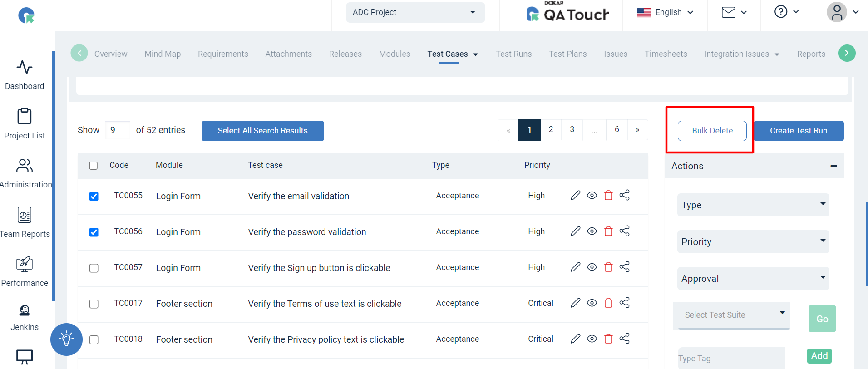Switch to the Test Runs tab
Viewport: 868px width, 369px height.
tap(513, 54)
